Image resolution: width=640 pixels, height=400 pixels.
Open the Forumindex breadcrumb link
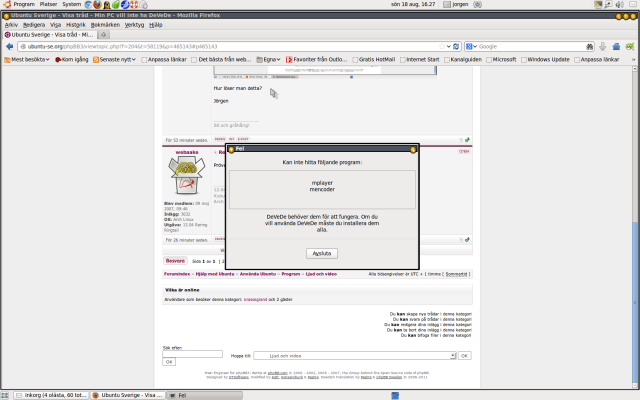click(x=177, y=274)
